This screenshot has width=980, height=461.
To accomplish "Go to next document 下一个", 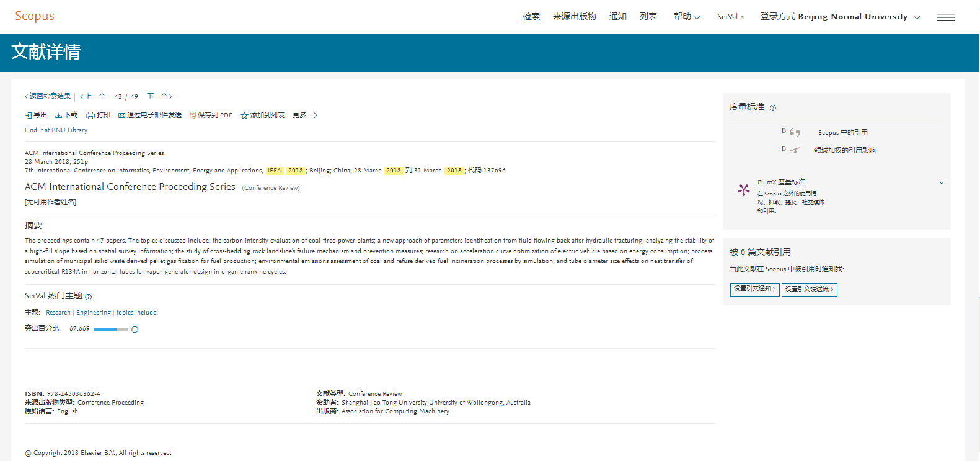I will point(159,96).
